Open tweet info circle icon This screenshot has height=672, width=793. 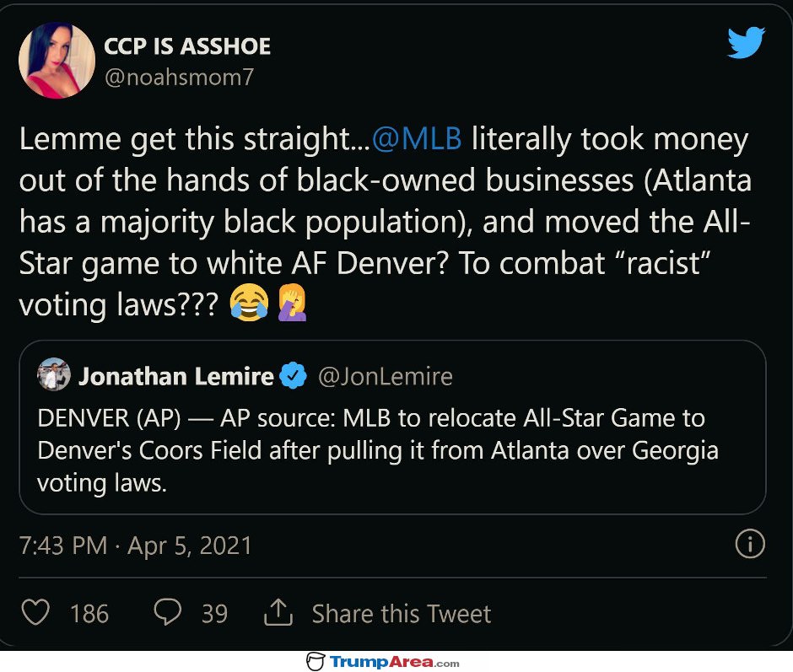pyautogui.click(x=749, y=544)
